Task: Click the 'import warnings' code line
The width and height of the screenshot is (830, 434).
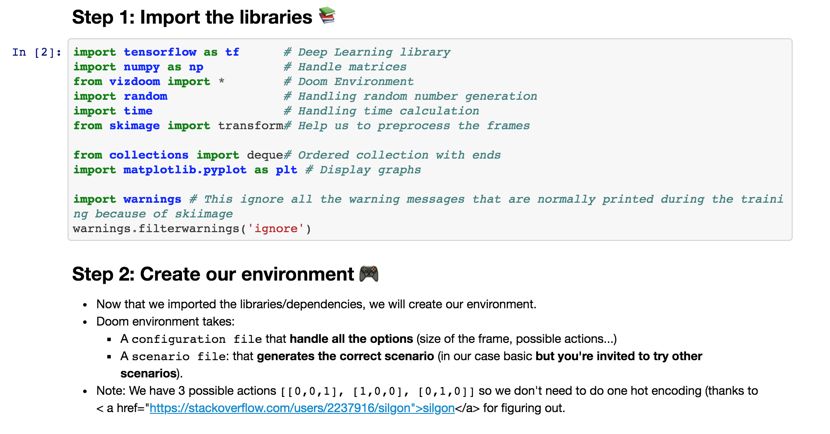Action: [127, 200]
